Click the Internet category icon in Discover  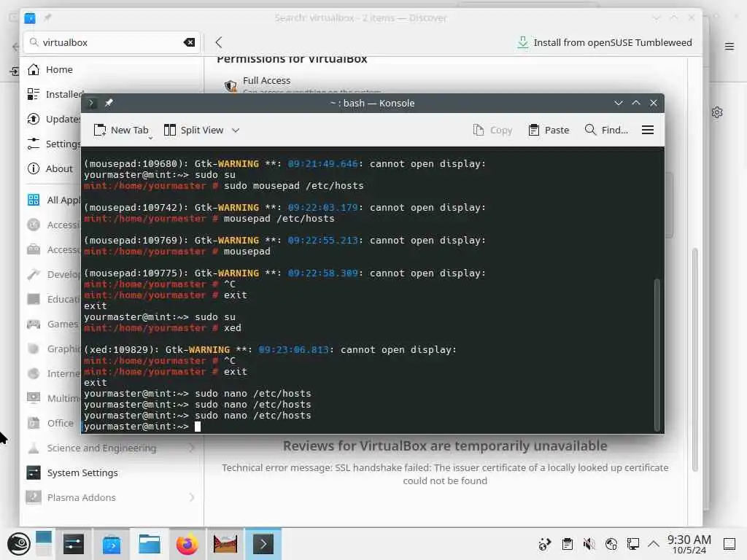[x=34, y=373]
